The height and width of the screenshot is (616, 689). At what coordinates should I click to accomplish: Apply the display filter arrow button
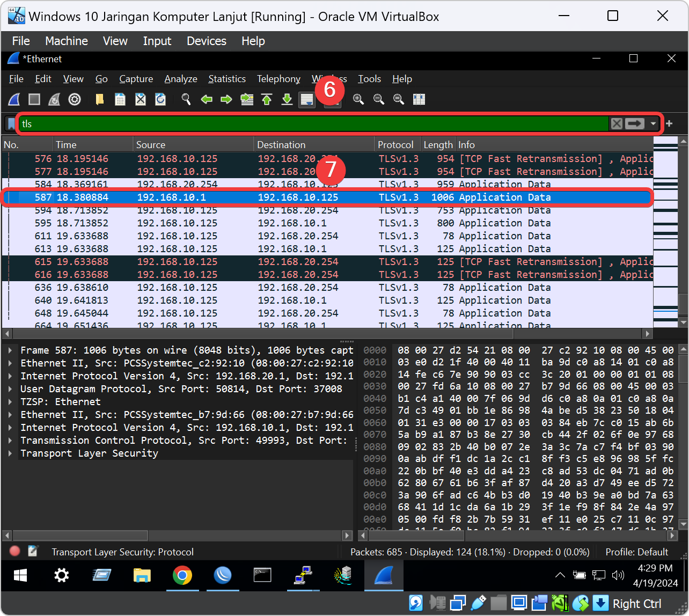[x=634, y=124]
